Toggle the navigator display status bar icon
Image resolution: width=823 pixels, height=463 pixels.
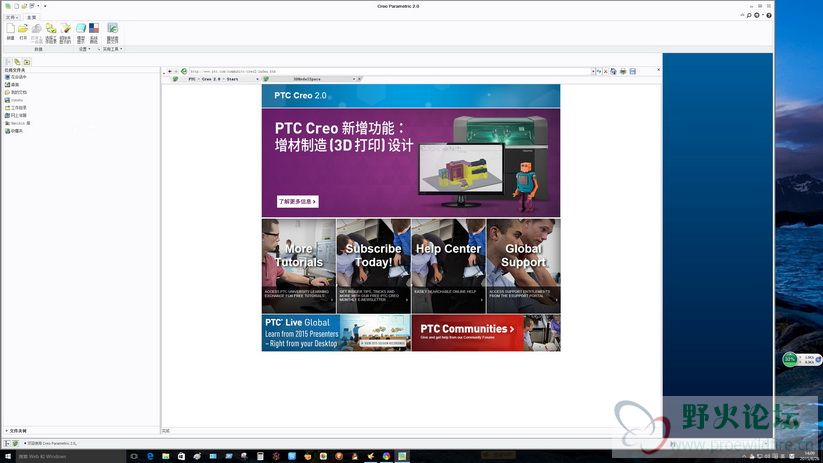[7, 444]
